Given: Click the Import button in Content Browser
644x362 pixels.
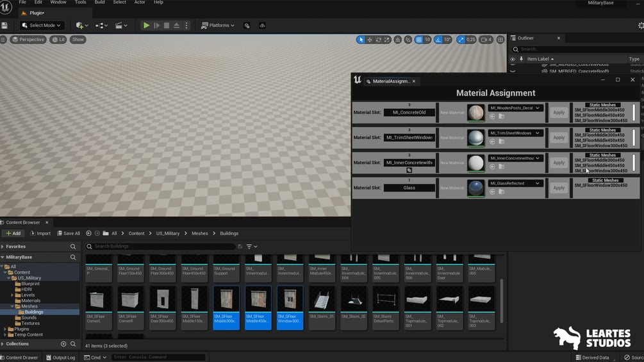Looking at the screenshot, I should tap(40, 233).
